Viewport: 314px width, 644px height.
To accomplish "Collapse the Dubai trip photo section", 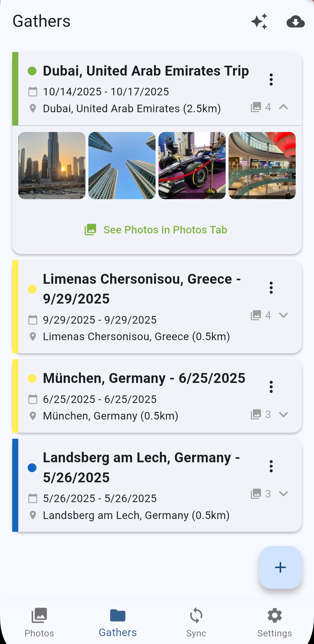I will click(x=283, y=107).
